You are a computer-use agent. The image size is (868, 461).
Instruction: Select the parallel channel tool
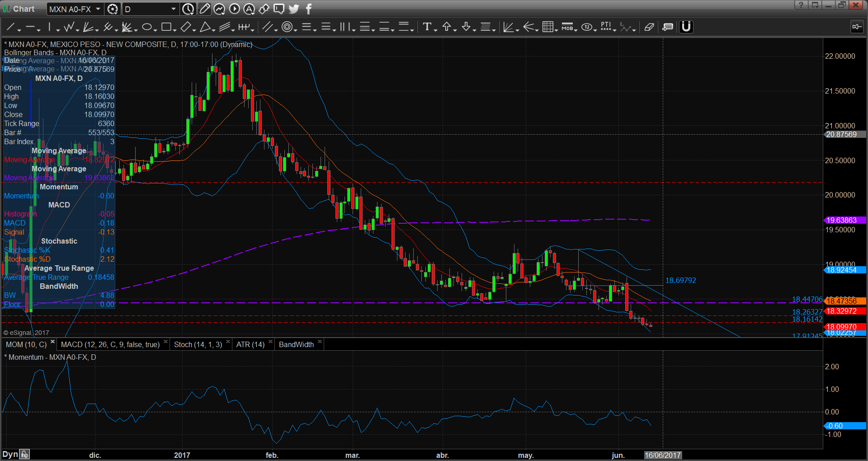[x=224, y=27]
